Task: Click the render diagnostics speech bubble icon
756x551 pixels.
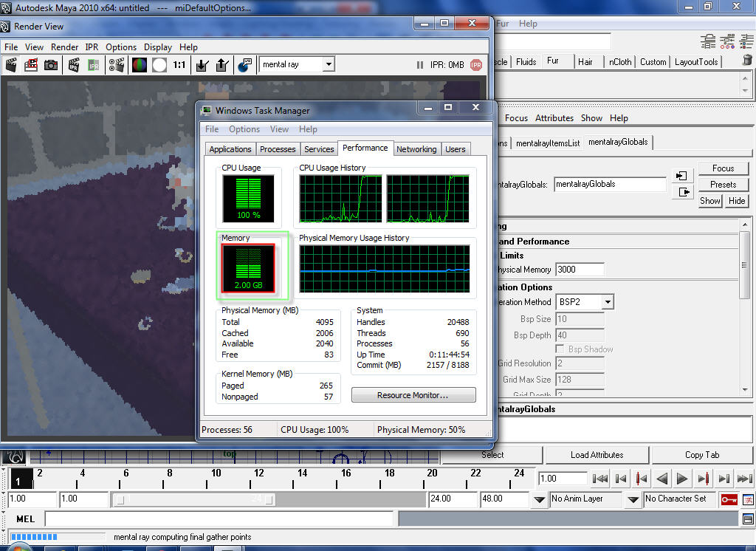Action: 245,65
